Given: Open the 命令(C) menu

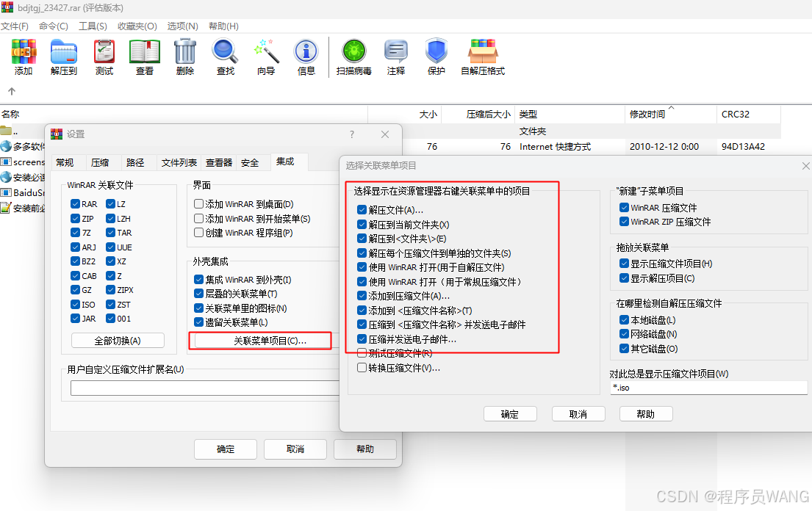Looking at the screenshot, I should pyautogui.click(x=54, y=26).
